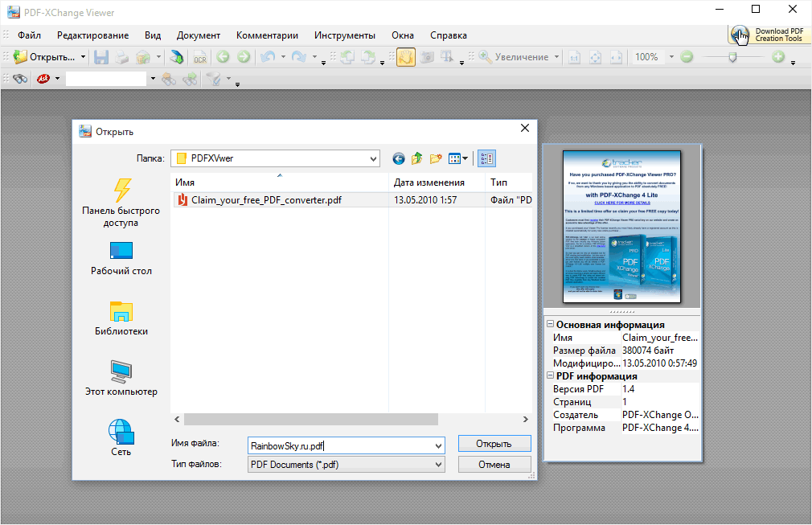Click the Save floppy disk icon
This screenshot has height=525, width=812.
(x=101, y=57)
